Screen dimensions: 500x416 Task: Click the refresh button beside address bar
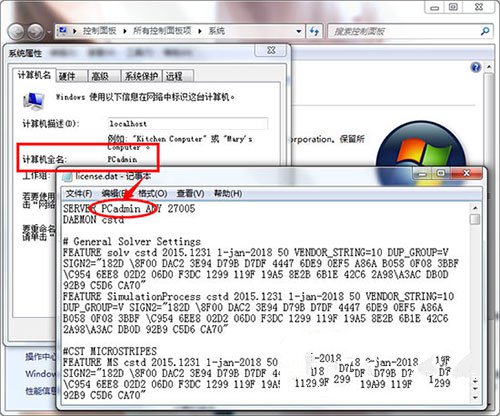(x=314, y=31)
